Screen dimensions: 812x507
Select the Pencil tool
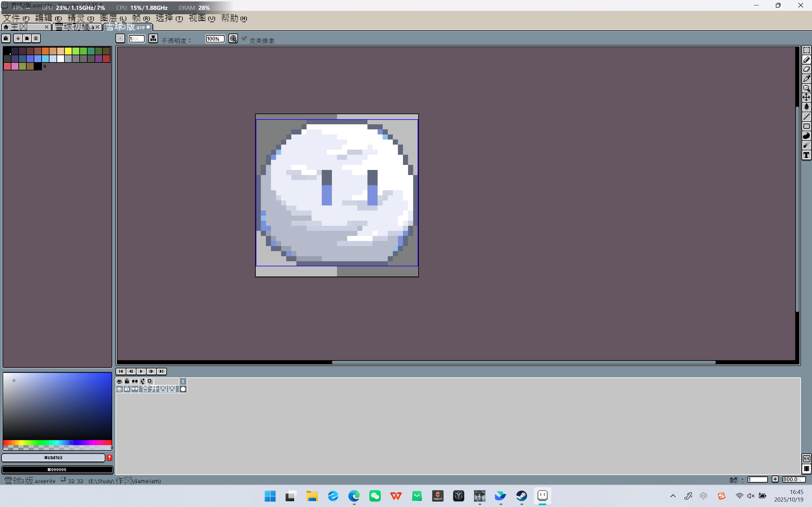pyautogui.click(x=806, y=60)
